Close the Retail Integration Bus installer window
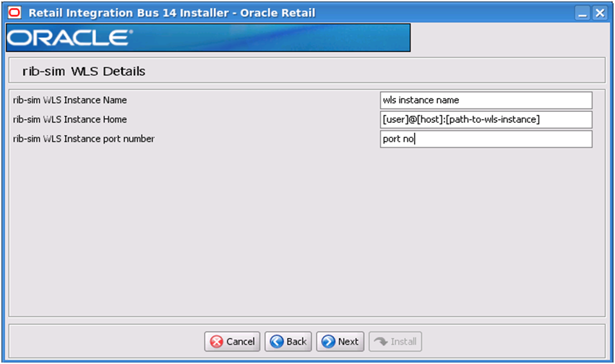 [x=600, y=13]
